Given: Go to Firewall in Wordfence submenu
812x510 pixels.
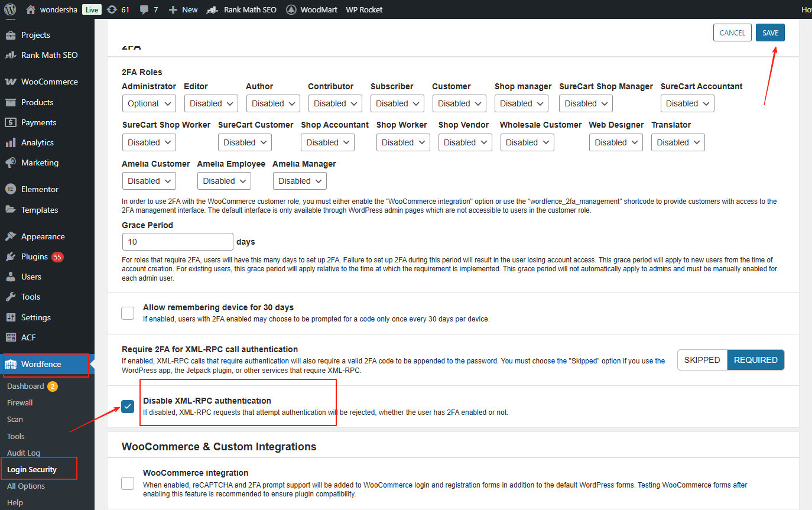Looking at the screenshot, I should tap(20, 402).
